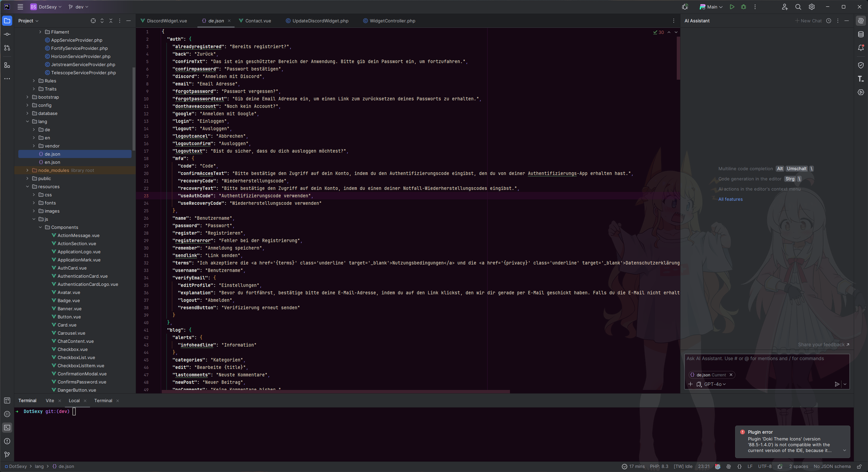Open the Commit tool window
Screen dimensions: 868x472
(7, 34)
